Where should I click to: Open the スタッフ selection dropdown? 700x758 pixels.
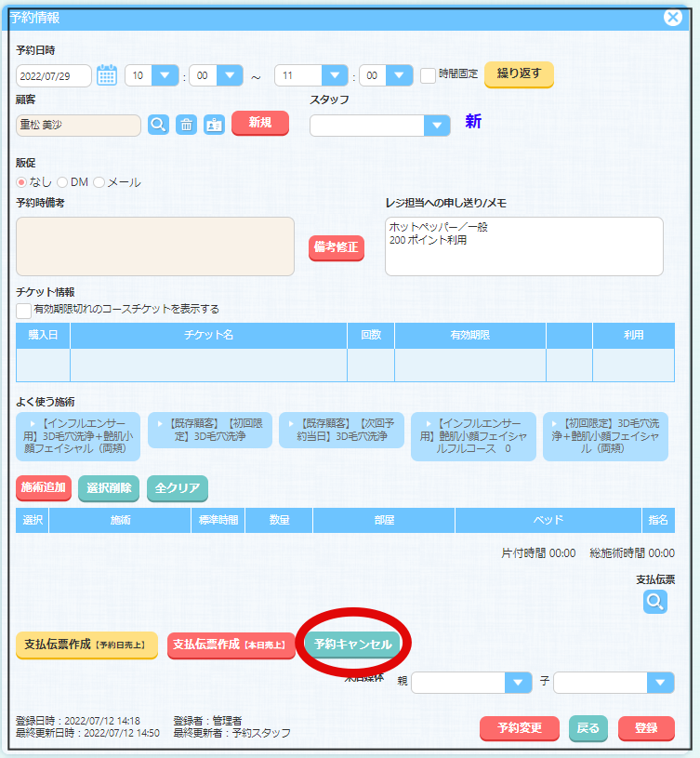[x=436, y=126]
